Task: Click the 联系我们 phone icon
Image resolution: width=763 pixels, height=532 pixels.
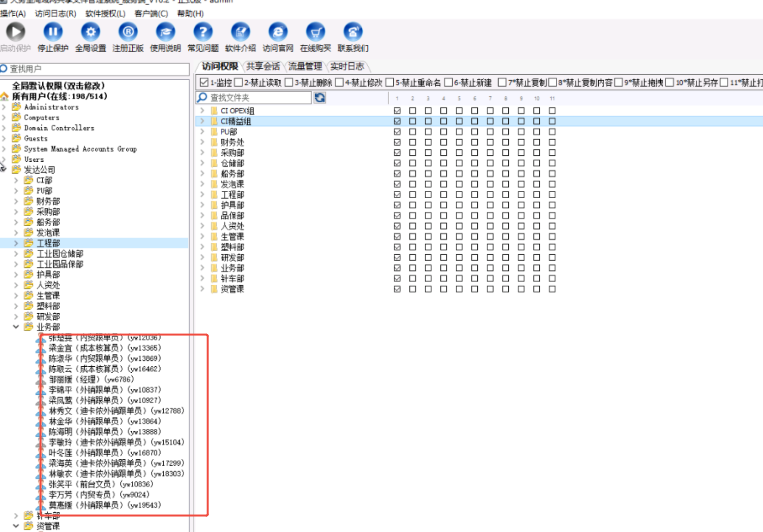Action: (x=352, y=32)
